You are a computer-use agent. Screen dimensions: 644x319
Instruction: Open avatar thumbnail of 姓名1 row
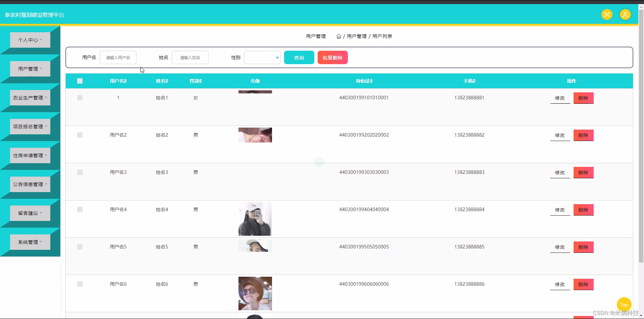[x=255, y=92]
